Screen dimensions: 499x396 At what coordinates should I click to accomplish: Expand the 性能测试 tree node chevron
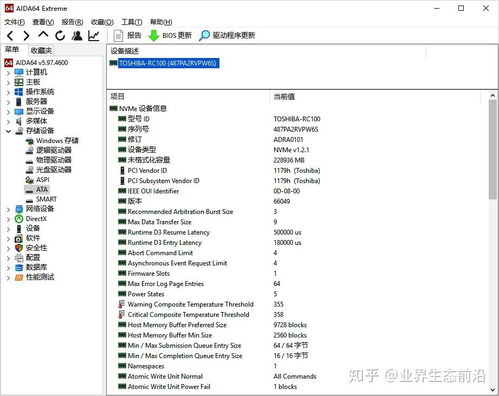point(8,277)
